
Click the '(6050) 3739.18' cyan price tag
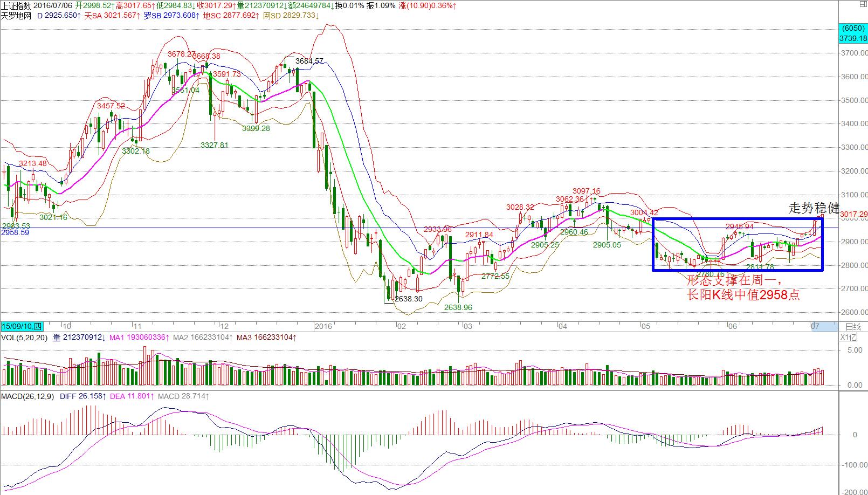point(853,33)
